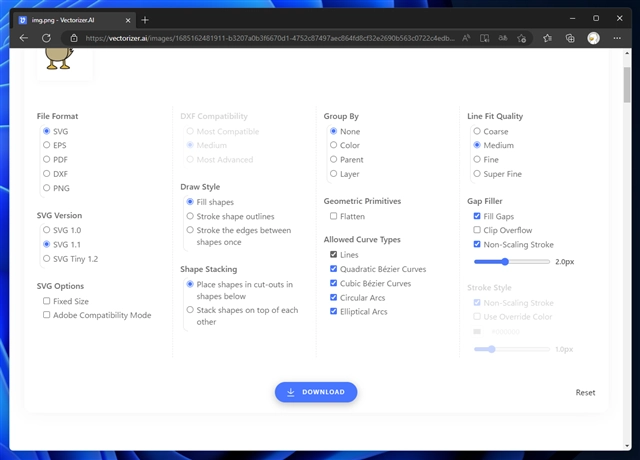640x460 pixels.
Task: Select PNG file format
Action: click(47, 188)
